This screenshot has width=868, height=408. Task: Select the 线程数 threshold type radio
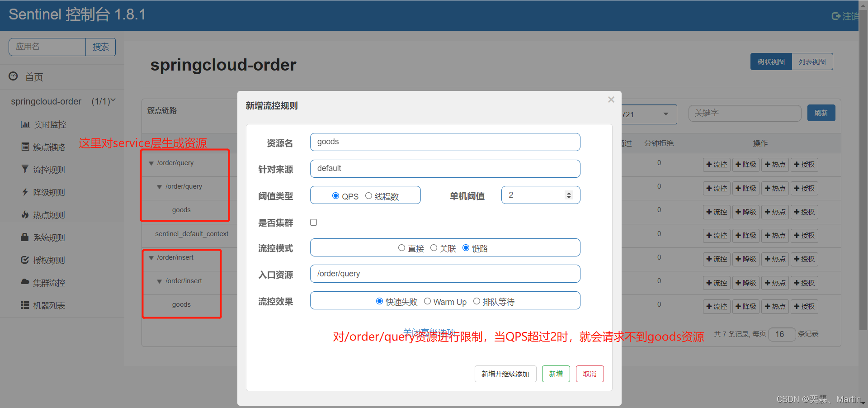pos(368,196)
